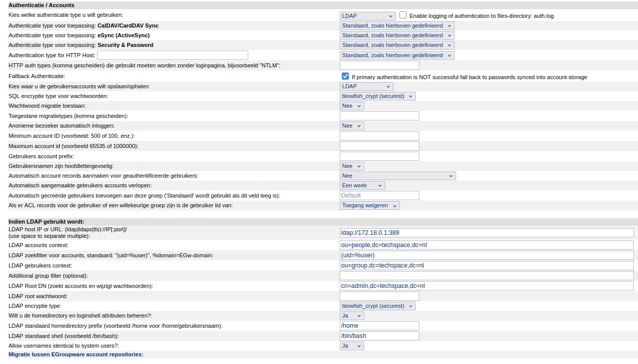Click the LDAP Root DN input field
The image size is (638, 364).
(486, 286)
